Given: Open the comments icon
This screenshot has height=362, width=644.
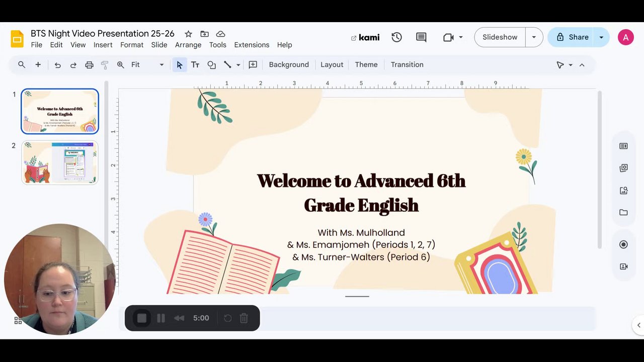Looking at the screenshot, I should pos(421,37).
